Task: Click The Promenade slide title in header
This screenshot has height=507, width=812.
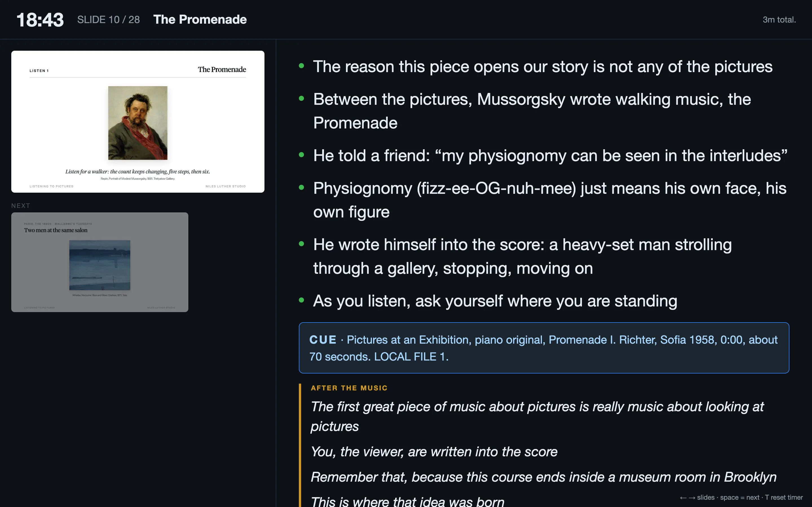Action: tap(200, 19)
